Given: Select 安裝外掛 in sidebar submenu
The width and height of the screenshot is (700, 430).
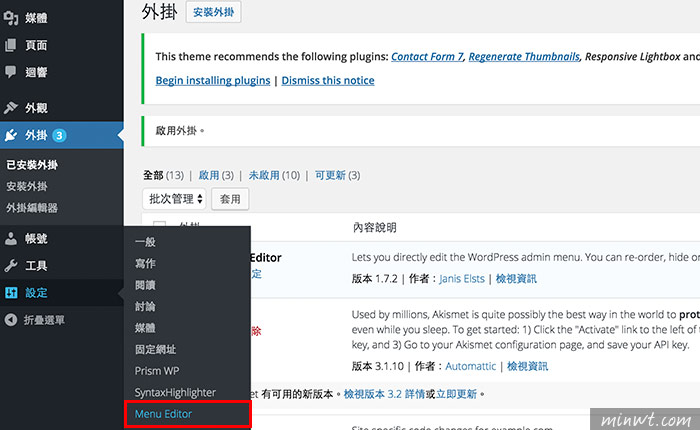Looking at the screenshot, I should (x=27, y=186).
